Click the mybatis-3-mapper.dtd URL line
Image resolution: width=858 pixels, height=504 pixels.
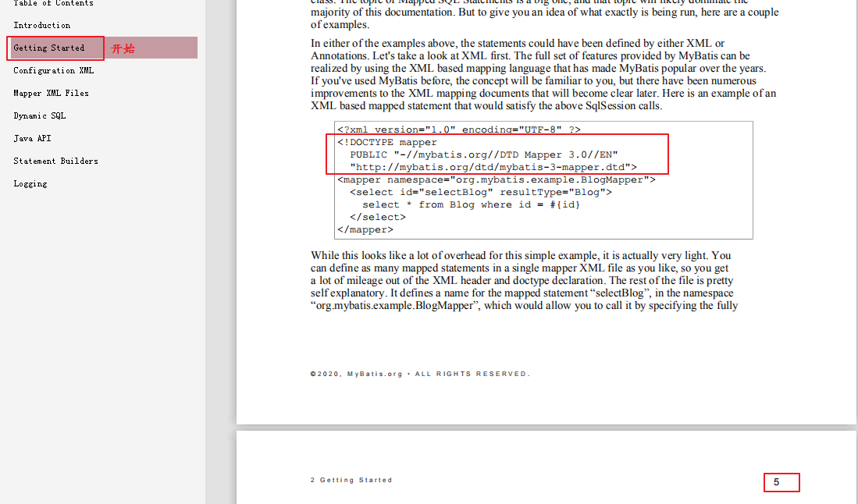pyautogui.click(x=493, y=167)
